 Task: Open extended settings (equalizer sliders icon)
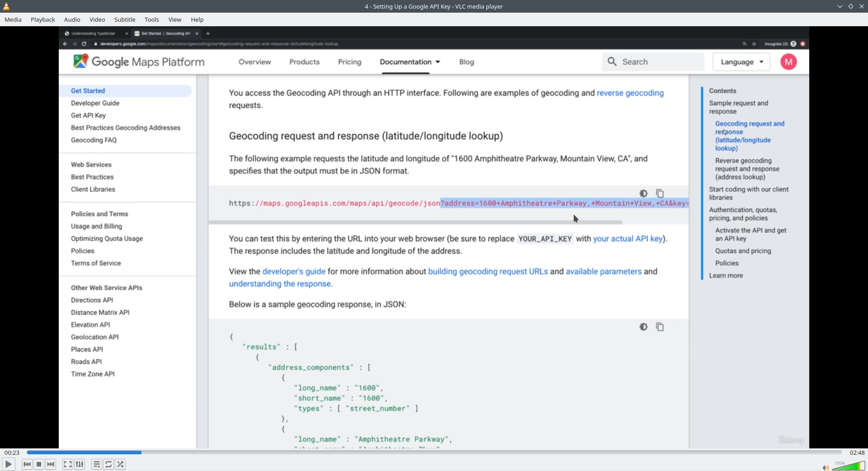tap(80, 464)
